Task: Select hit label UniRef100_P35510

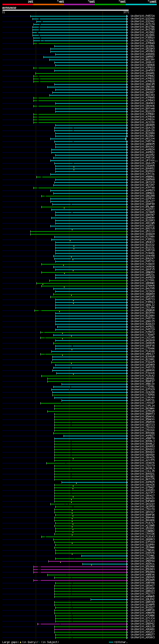Action: coord(143,38)
